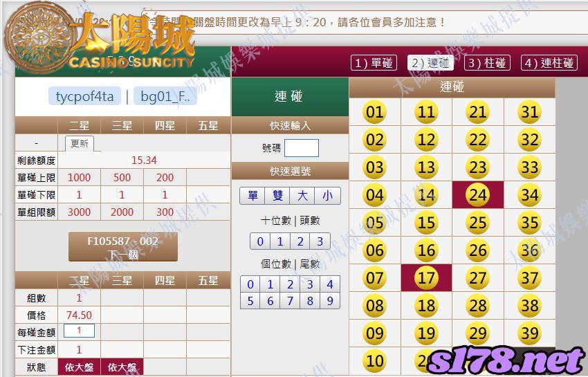The height and width of the screenshot is (377, 588).
Task: Select units digit 9 under 個位數
Action: pos(329,301)
